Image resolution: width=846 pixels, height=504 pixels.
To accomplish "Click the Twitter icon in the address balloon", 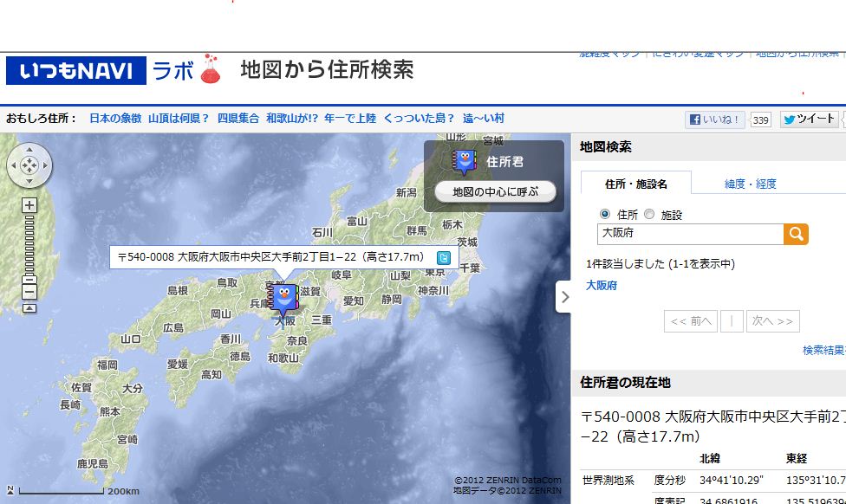I will [x=444, y=258].
